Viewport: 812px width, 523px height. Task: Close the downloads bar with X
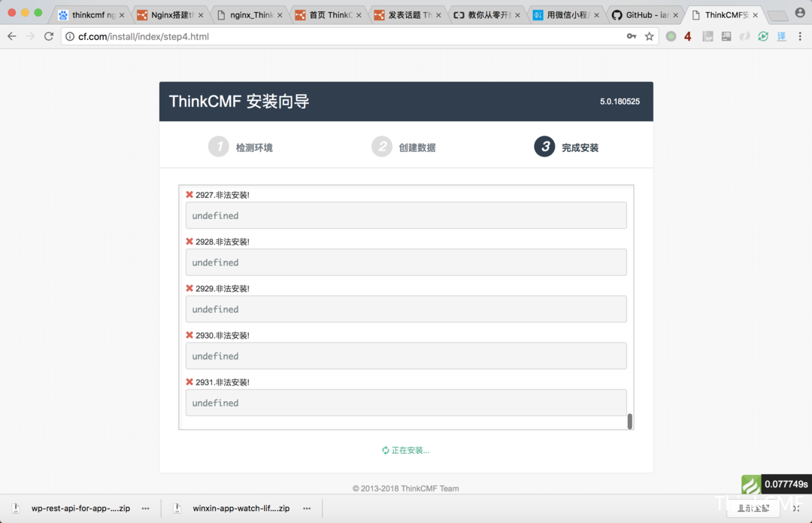(796, 509)
